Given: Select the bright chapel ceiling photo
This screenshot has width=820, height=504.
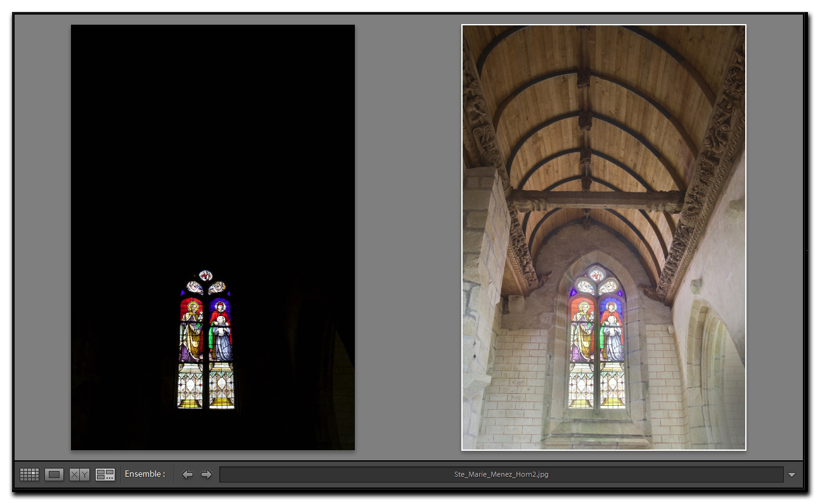Looking at the screenshot, I should tap(604, 237).
